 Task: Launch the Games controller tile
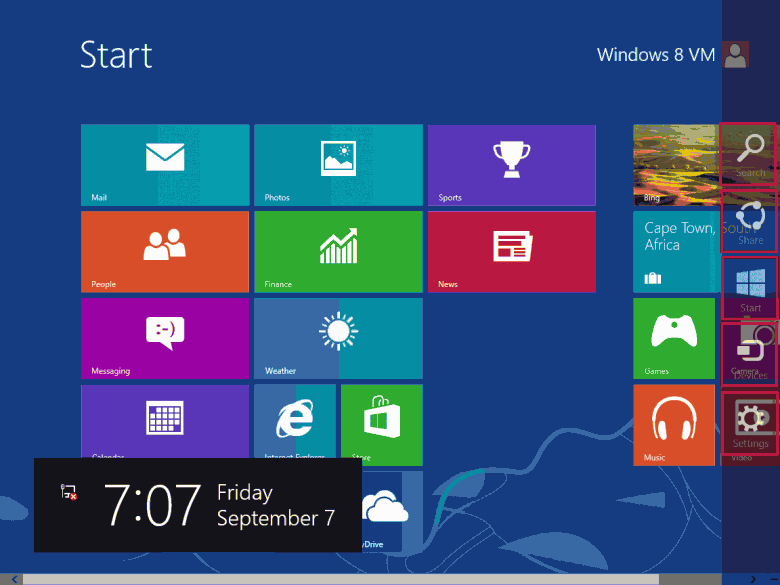674,339
